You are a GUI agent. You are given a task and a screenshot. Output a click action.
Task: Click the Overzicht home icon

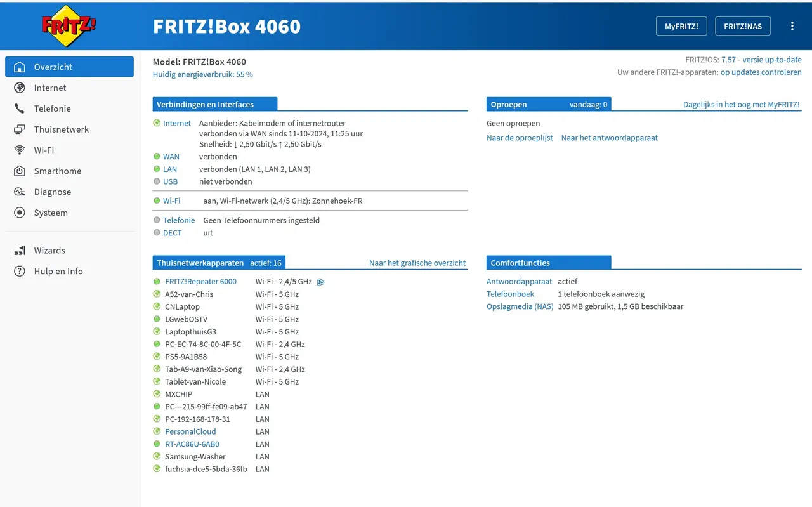click(20, 67)
